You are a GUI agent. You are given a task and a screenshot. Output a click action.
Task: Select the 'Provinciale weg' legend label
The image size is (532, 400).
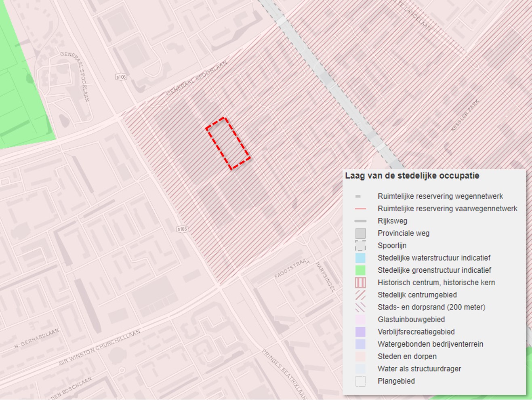point(404,233)
